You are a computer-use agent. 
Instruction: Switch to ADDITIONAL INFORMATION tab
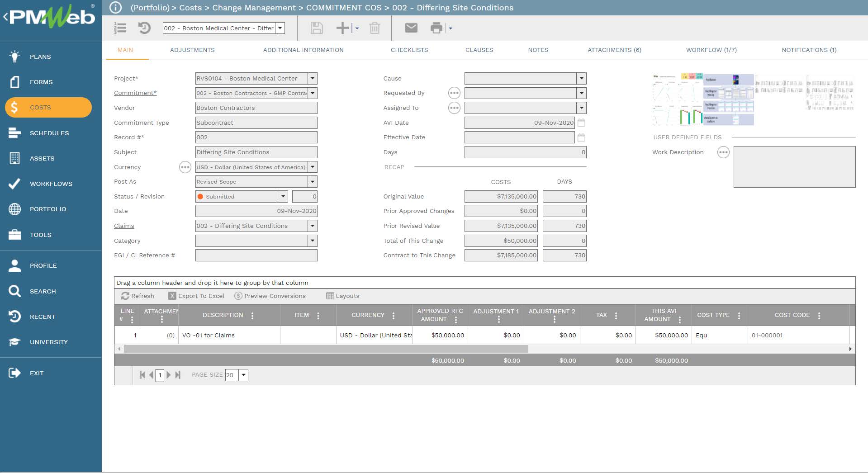coord(304,50)
